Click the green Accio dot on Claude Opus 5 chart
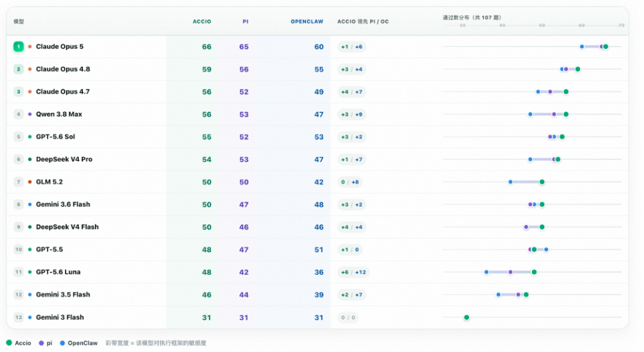Viewport: 644px width, 352px height. point(606,47)
